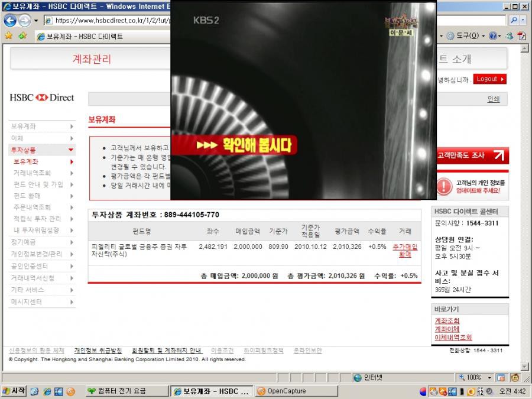Click the 계좌이체 shortcut link
Image resolution: width=532 pixels, height=399 pixels.
pyautogui.click(x=447, y=329)
